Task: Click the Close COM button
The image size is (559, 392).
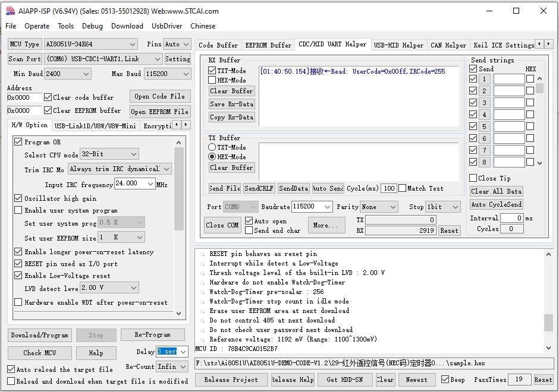Action: point(222,225)
